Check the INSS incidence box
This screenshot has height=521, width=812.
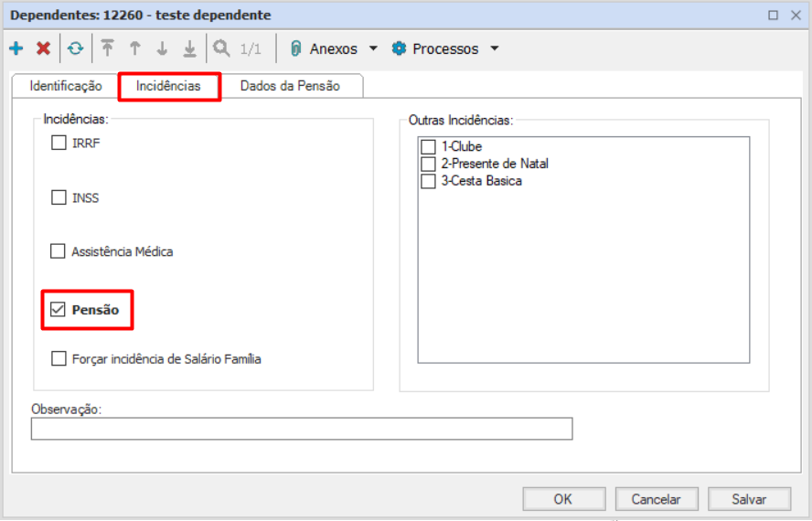(59, 197)
